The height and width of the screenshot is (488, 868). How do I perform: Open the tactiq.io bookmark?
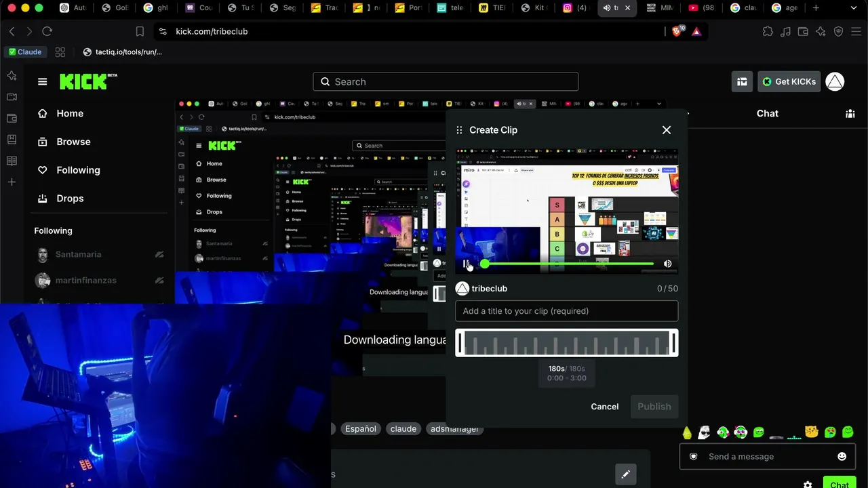pyautogui.click(x=123, y=52)
